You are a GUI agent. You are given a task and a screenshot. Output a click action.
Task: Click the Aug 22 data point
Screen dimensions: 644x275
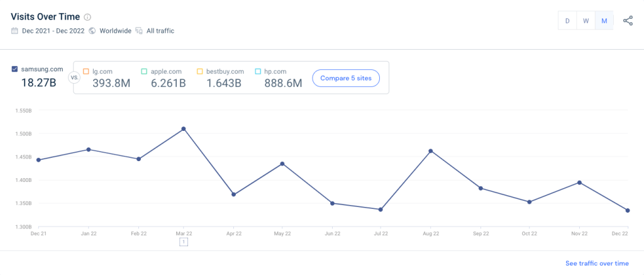pyautogui.click(x=431, y=151)
